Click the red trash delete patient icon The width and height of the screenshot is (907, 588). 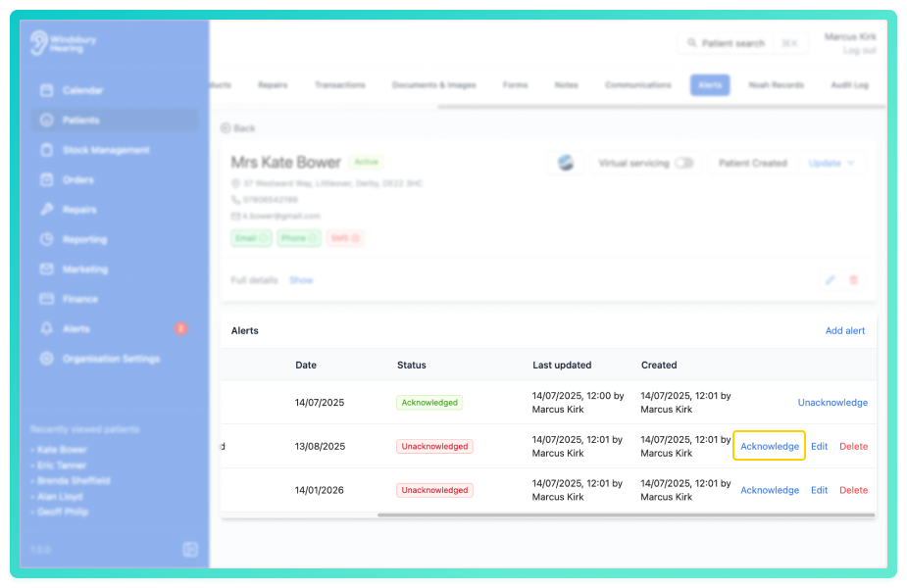[853, 280]
